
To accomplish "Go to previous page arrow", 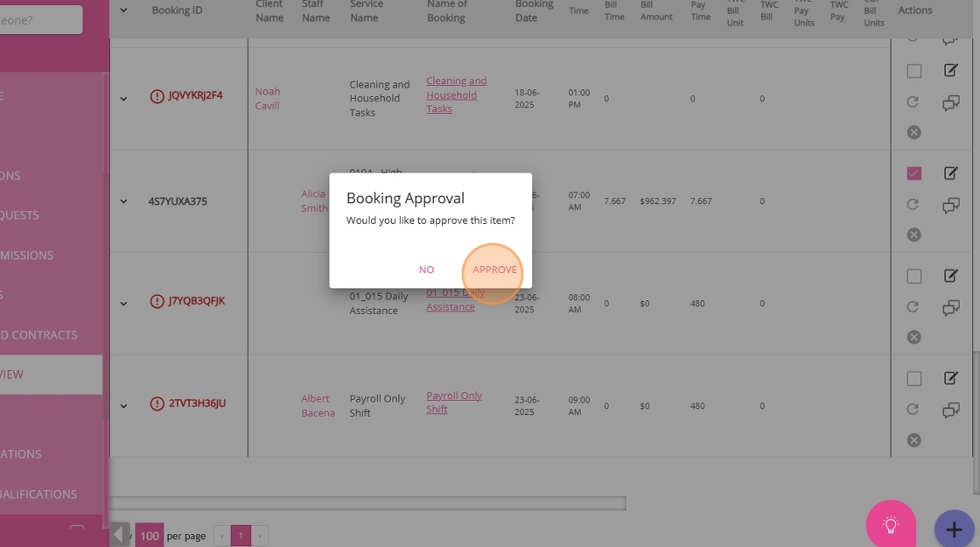I will click(x=222, y=536).
